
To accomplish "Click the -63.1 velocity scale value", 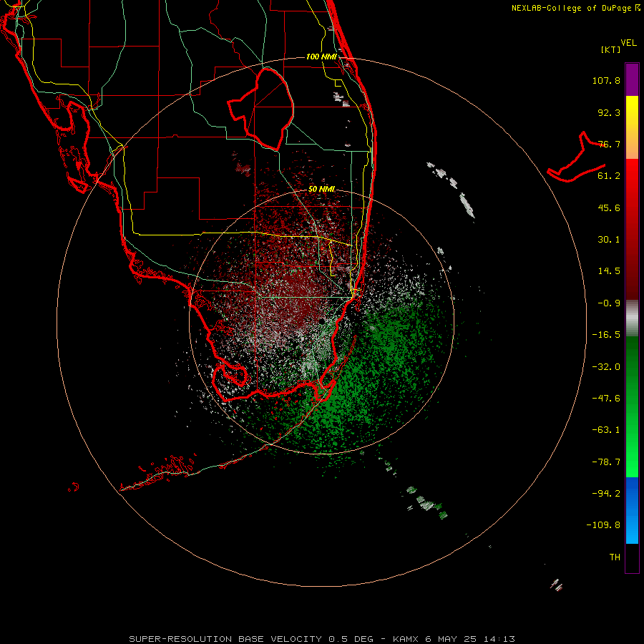I will coord(606,430).
